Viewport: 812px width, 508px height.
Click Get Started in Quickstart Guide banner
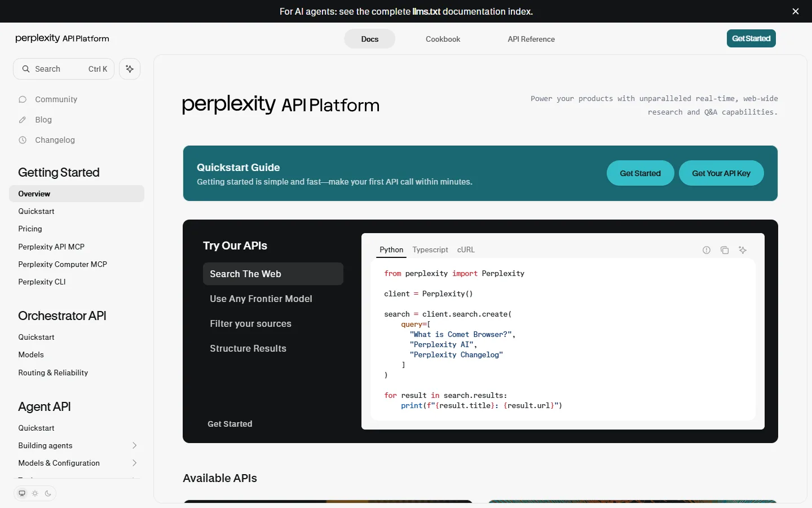click(x=640, y=173)
